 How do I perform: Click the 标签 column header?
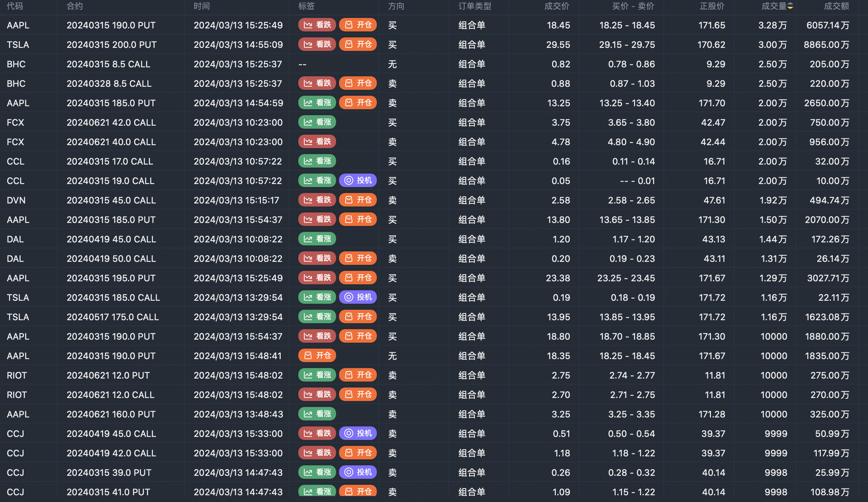coord(306,6)
